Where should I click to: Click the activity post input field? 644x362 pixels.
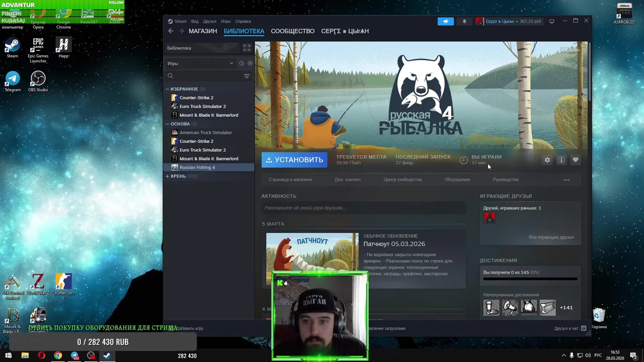[x=363, y=208]
